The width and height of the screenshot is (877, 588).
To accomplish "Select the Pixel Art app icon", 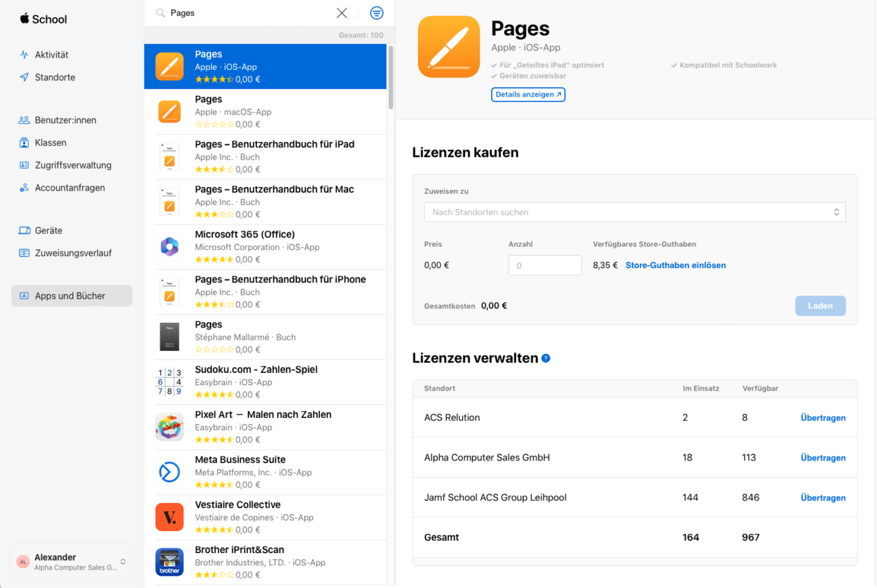I will click(169, 427).
